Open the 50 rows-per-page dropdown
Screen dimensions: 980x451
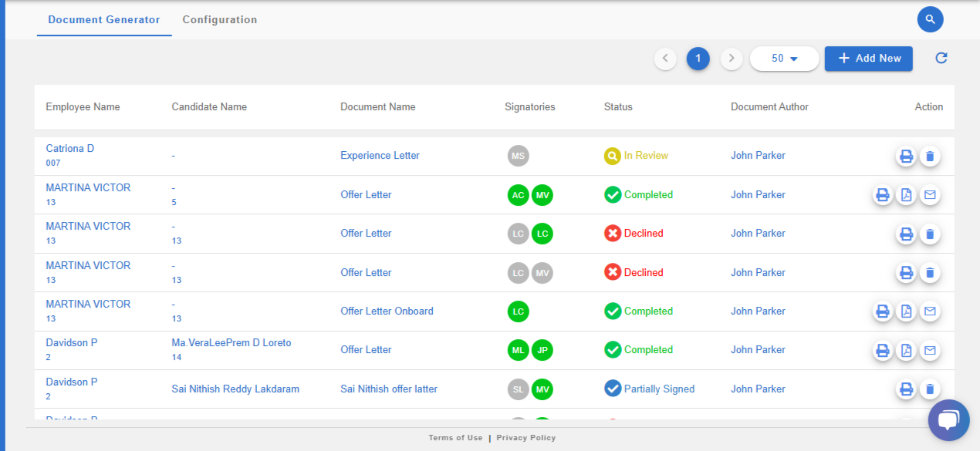(784, 59)
